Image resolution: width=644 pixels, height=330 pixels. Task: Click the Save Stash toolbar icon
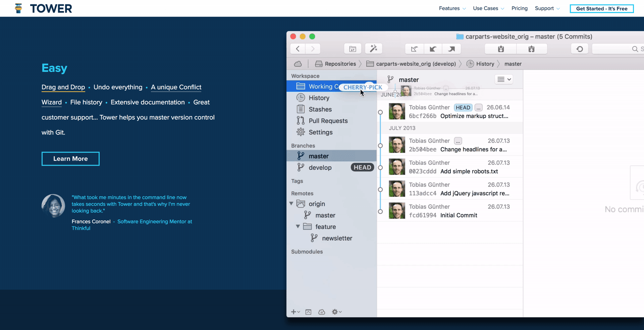501,49
